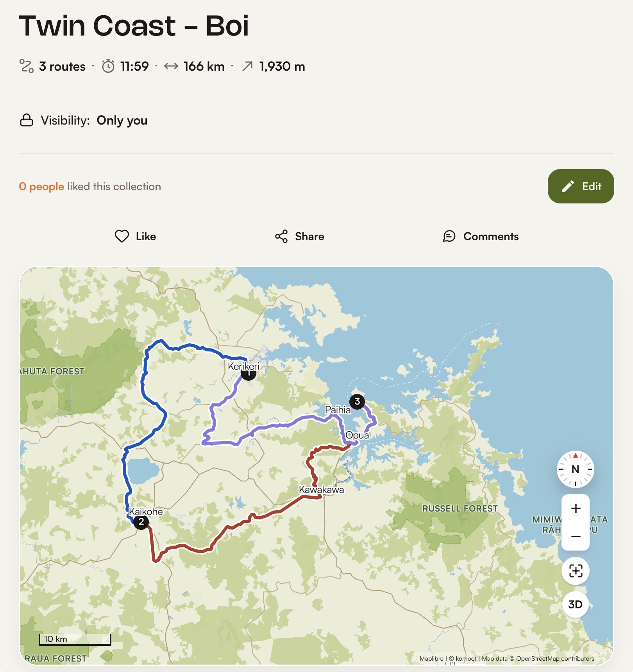Toggle the 3D map view

576,604
